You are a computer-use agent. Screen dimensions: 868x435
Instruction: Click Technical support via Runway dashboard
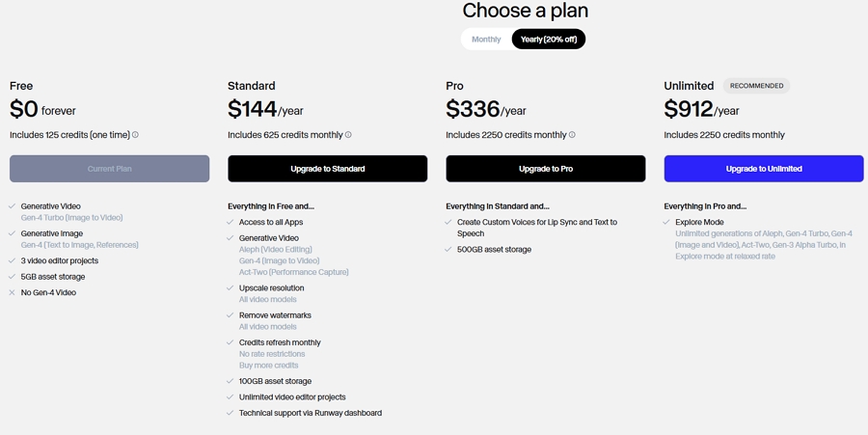click(310, 413)
